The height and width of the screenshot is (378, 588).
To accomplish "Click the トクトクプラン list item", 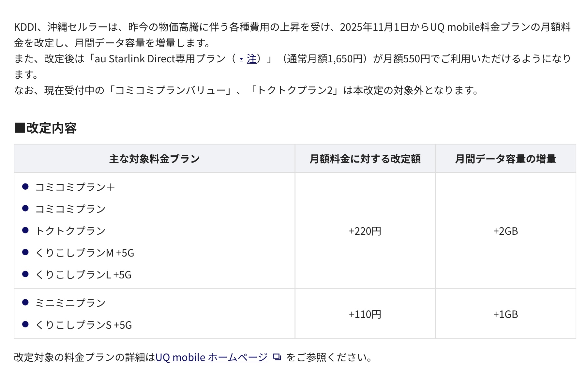I will click(70, 231).
